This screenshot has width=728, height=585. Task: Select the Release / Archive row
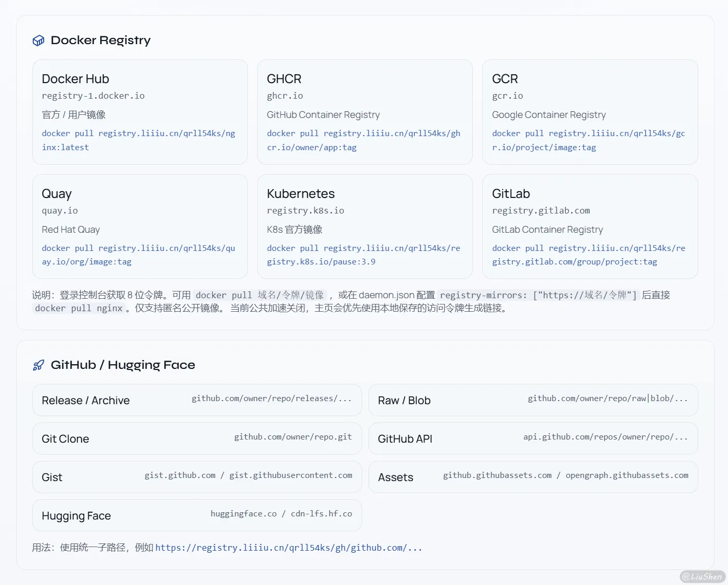pyautogui.click(x=197, y=400)
